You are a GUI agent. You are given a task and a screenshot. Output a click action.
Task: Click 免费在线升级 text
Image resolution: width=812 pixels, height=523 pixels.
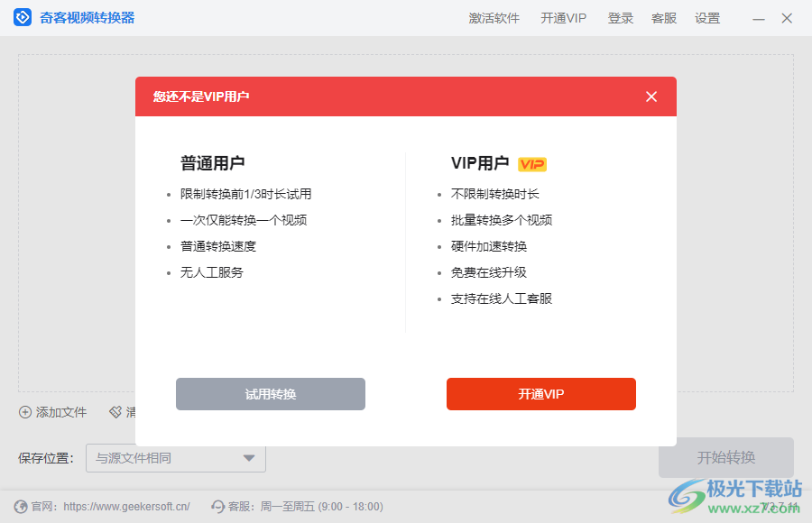pyautogui.click(x=489, y=272)
